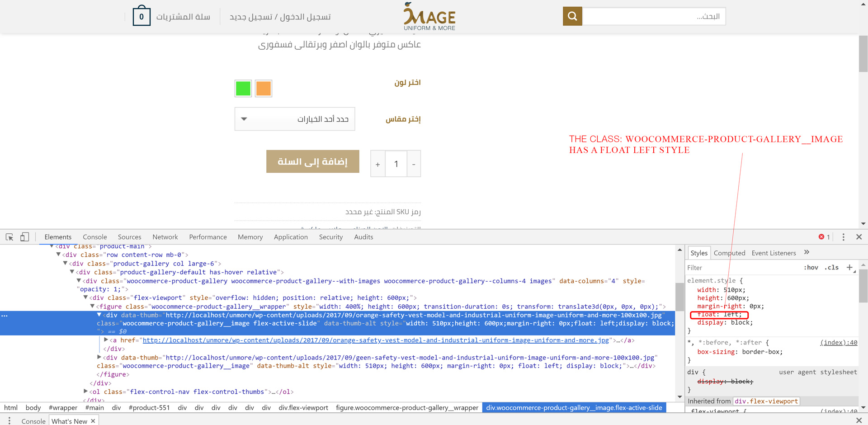Open DevTools three-dot customize menu

pos(843,237)
